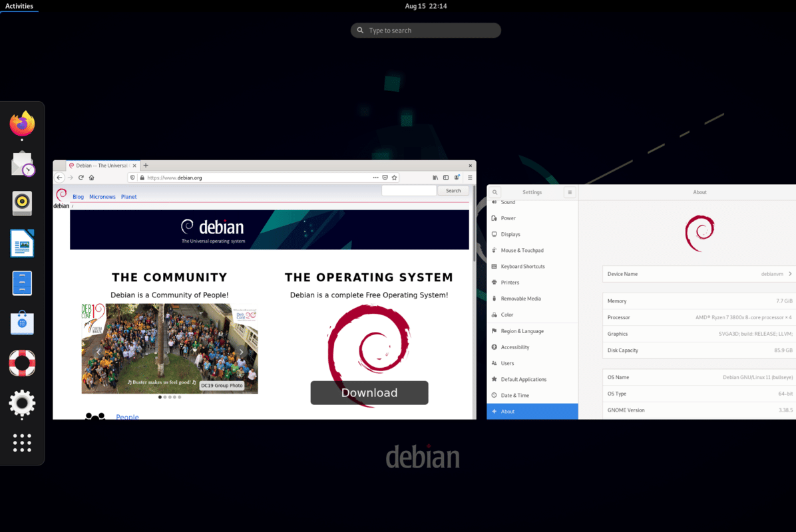This screenshot has height=532, width=796.
Task: Click the Download button
Action: click(x=369, y=392)
